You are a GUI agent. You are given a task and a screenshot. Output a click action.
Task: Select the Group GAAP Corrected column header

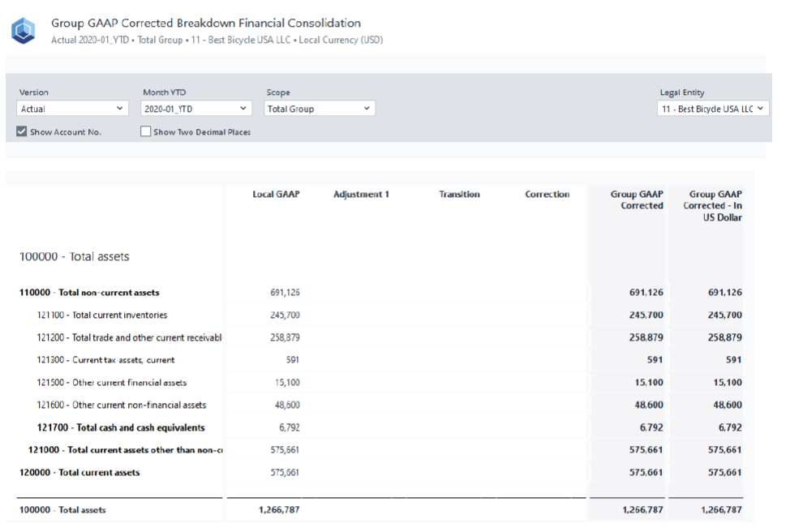point(637,200)
